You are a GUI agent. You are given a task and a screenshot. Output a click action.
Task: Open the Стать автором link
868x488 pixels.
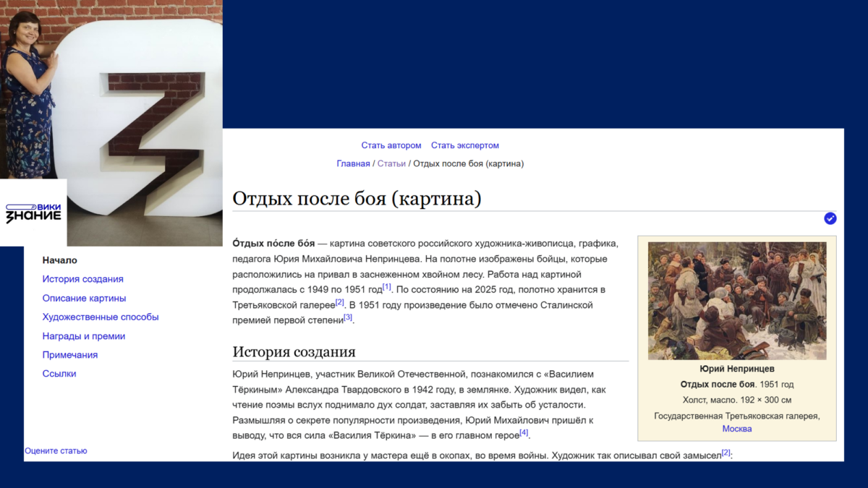click(391, 145)
